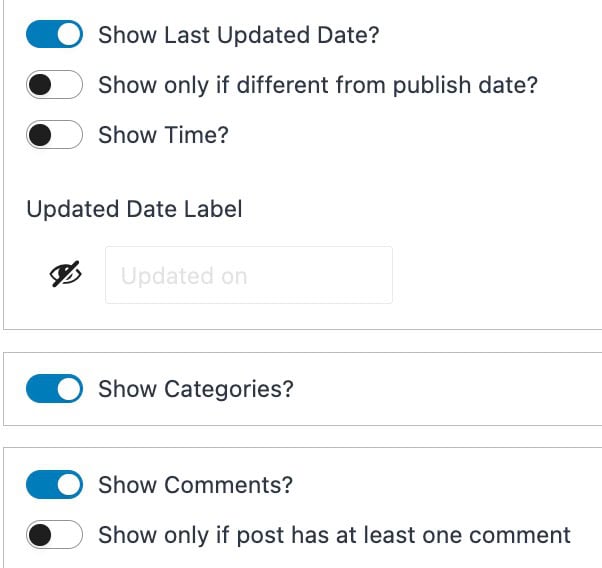Click the white knob of Last Updated Date switch
602x568 pixels.
click(x=68, y=36)
